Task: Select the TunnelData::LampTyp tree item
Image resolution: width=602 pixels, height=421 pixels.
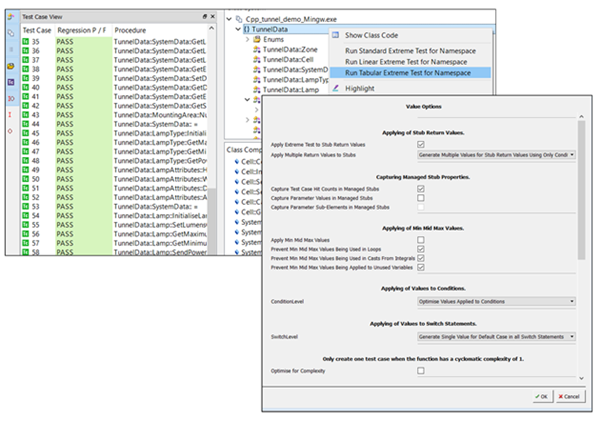Action: (x=295, y=79)
